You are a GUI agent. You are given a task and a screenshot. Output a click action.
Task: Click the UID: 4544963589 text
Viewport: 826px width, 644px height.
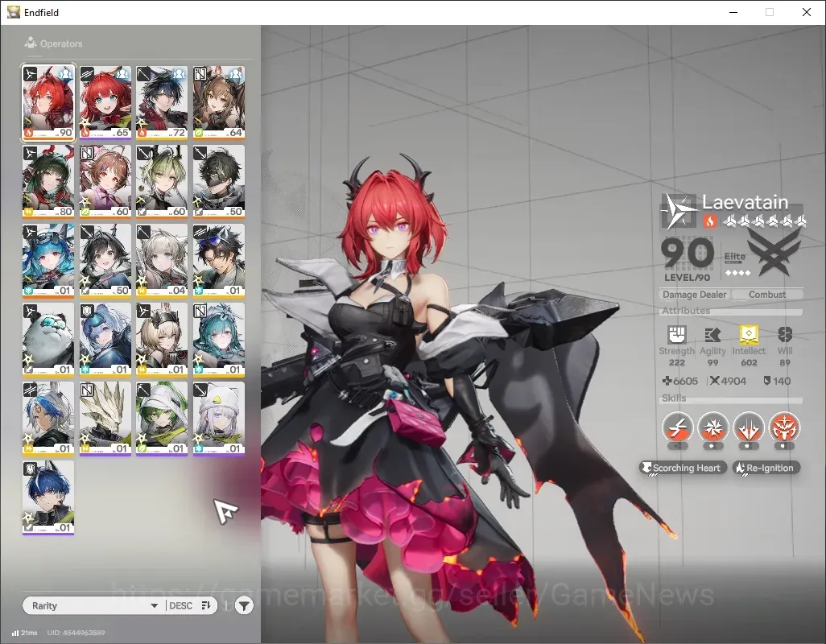pos(76,633)
